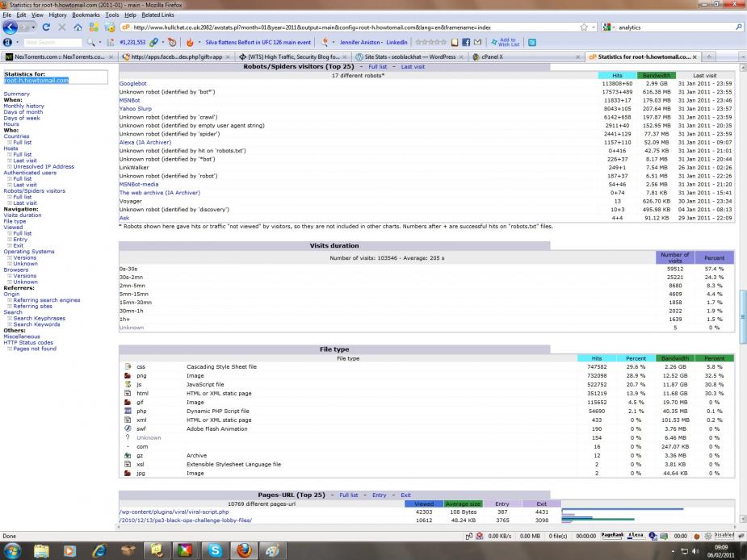Click the Googlebot robot link
The width and height of the screenshot is (747, 560).
click(x=133, y=83)
